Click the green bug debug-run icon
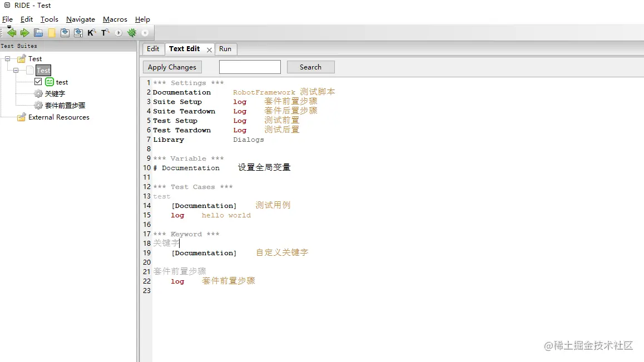 (132, 33)
